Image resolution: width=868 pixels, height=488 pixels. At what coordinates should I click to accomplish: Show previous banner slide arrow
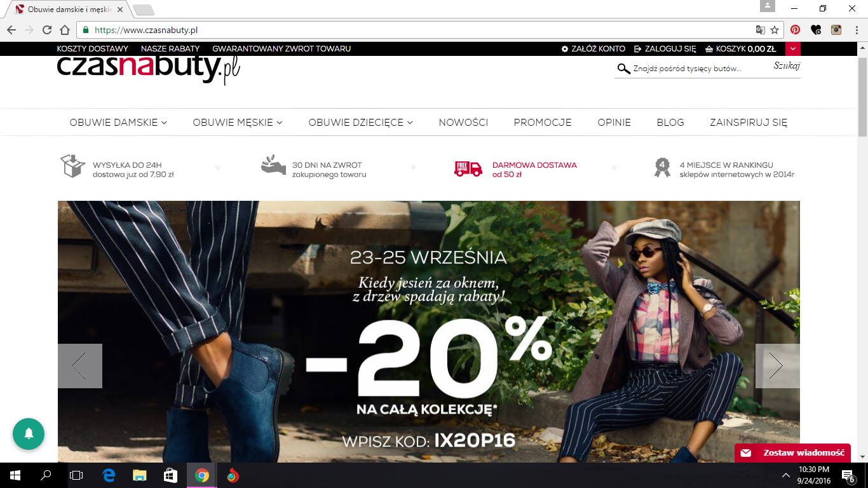[x=80, y=366]
